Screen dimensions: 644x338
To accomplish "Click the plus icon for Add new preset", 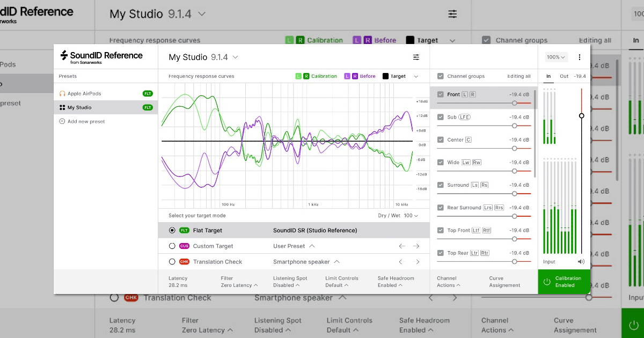I will coord(62,121).
